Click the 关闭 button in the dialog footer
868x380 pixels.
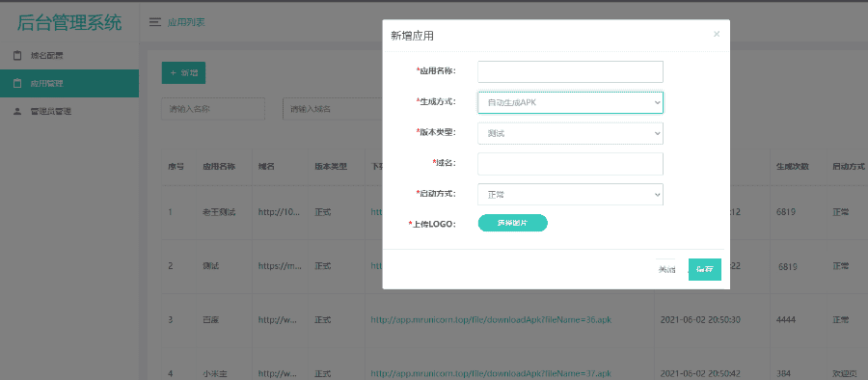(666, 270)
